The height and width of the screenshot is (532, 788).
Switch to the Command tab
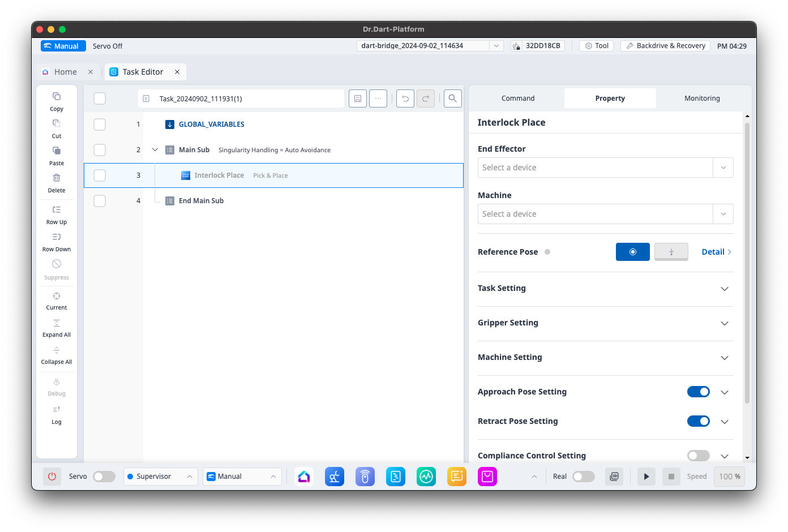tap(517, 98)
